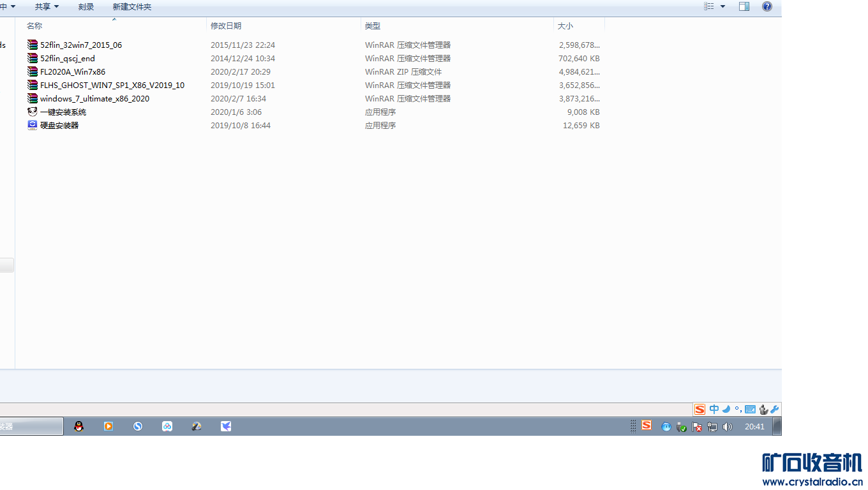Sort files by the 名称 column
The width and height of the screenshot is (868, 490).
(x=34, y=26)
